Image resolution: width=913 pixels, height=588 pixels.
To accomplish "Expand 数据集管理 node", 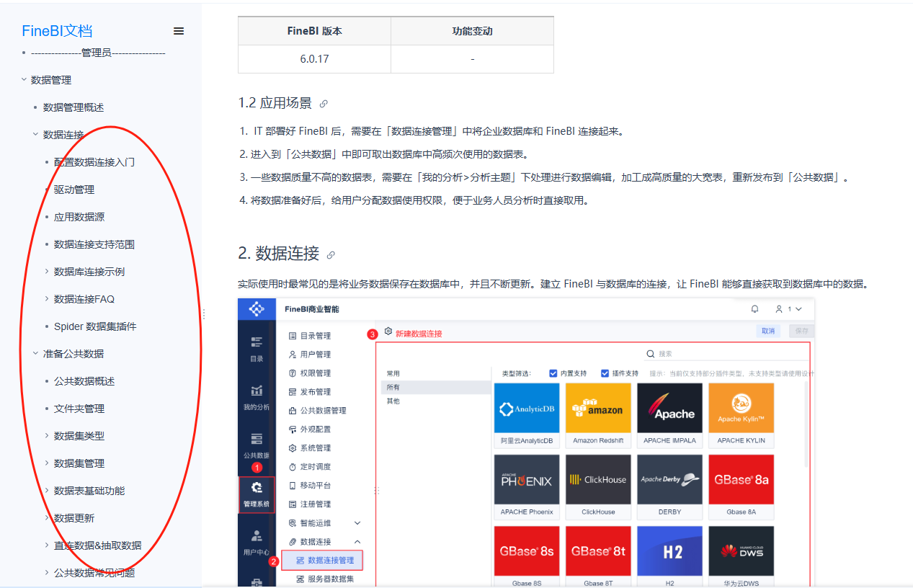I will pos(48,463).
